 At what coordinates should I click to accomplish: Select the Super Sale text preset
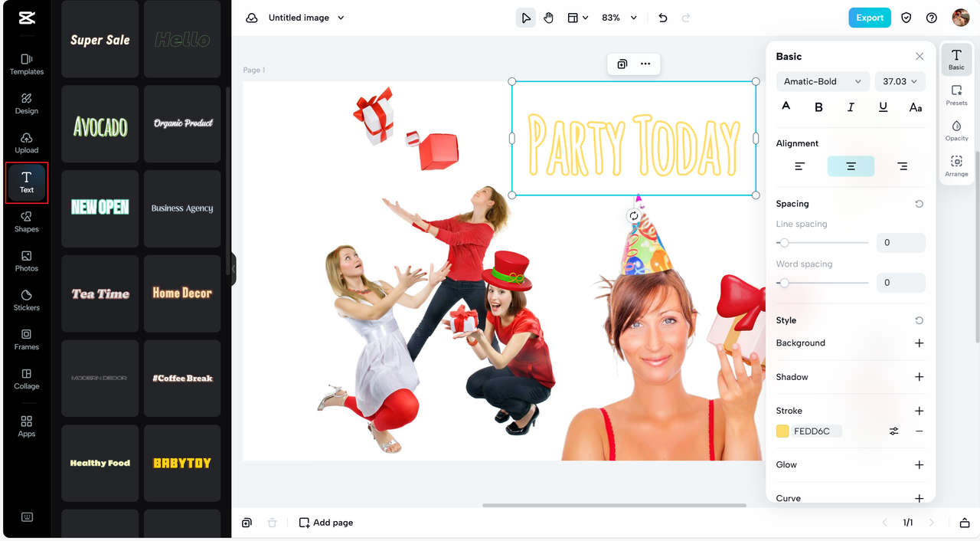click(x=100, y=39)
